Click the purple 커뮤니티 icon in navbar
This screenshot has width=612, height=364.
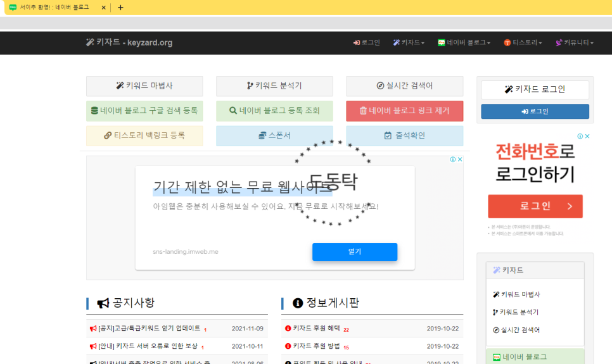click(x=559, y=42)
